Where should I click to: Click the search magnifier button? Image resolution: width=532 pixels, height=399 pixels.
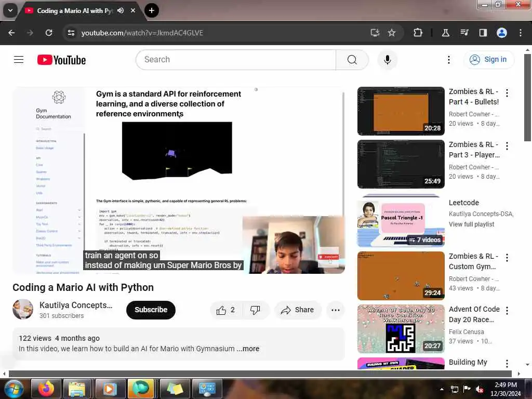(352, 60)
